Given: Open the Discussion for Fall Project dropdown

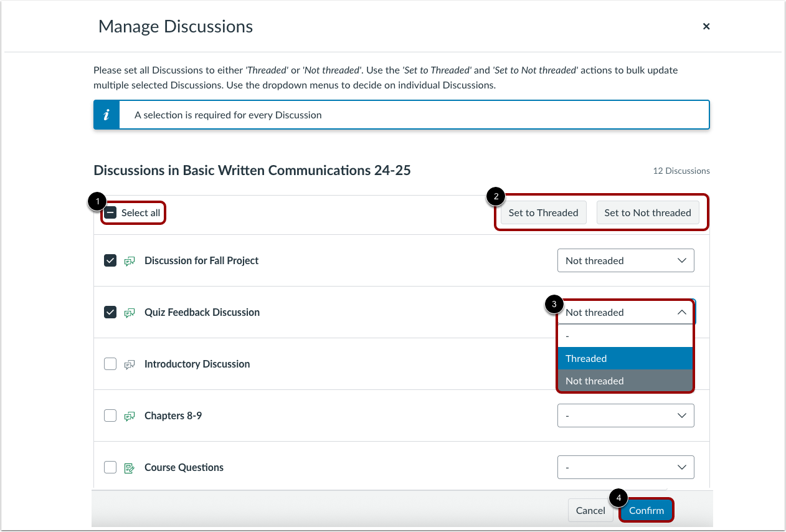Looking at the screenshot, I should [625, 260].
